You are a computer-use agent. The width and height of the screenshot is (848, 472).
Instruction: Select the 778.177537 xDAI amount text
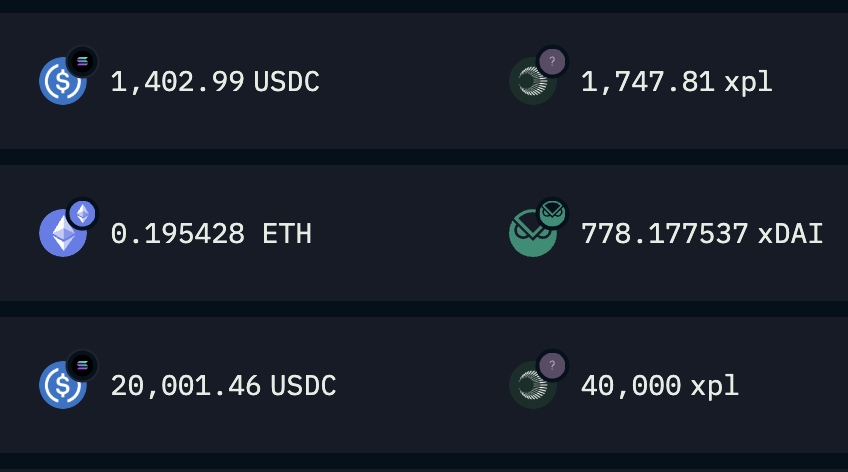click(x=702, y=234)
